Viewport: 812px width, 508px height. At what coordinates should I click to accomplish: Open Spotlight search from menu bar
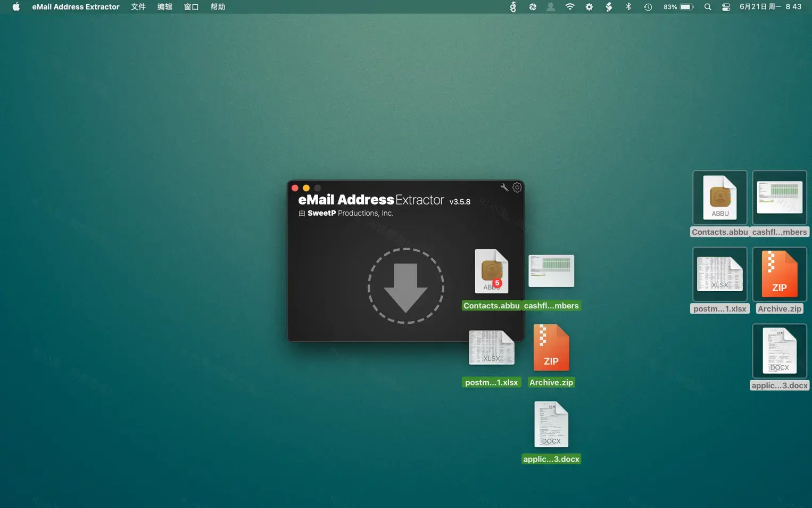click(707, 7)
